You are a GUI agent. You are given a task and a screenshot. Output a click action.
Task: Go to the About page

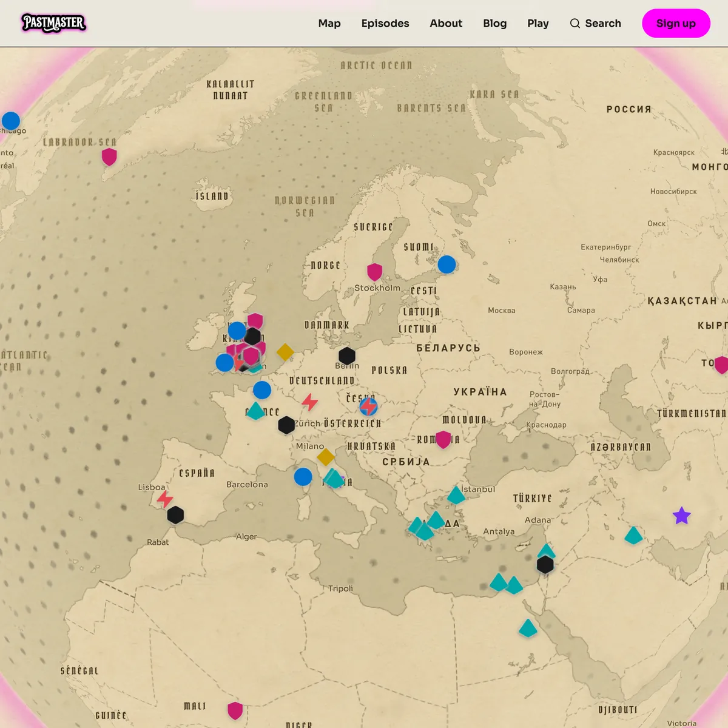coord(446,23)
